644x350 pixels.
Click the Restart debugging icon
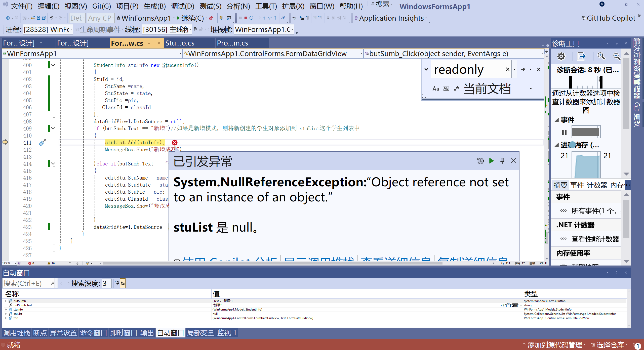coord(251,18)
